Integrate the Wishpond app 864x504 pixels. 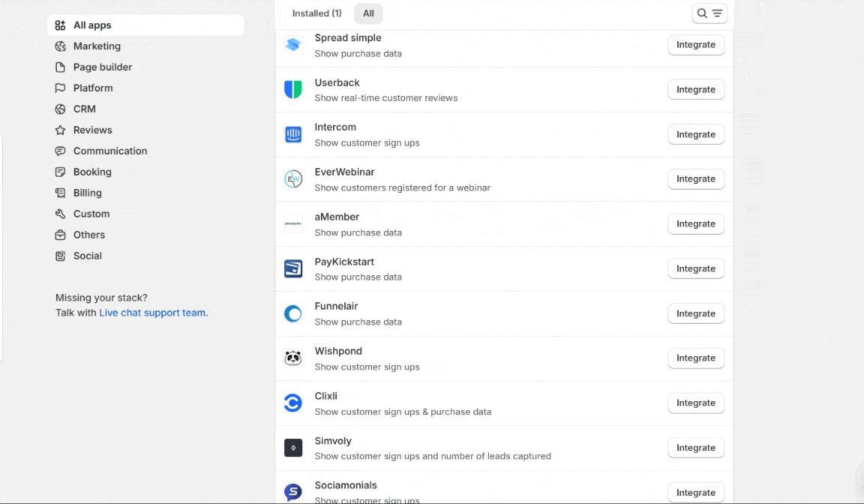(696, 358)
